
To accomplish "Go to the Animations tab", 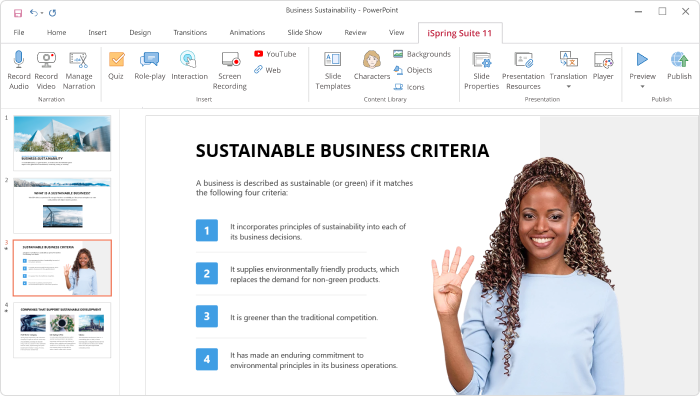I will coord(247,33).
